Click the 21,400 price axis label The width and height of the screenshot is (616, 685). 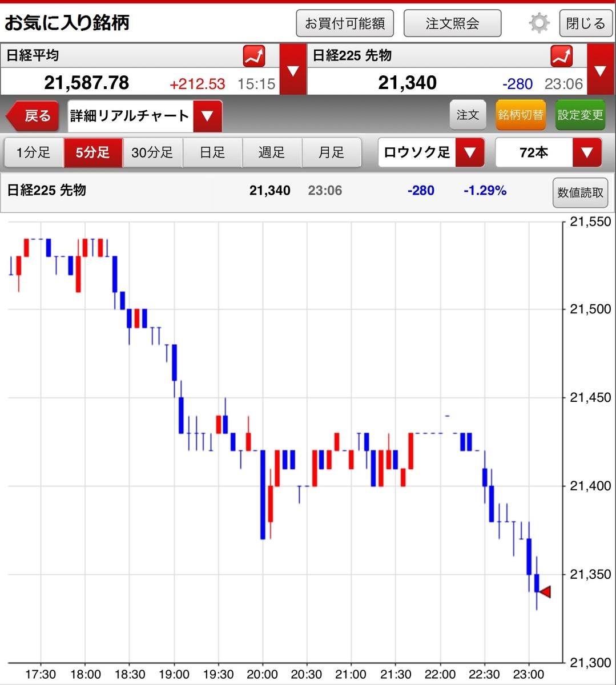click(x=590, y=486)
